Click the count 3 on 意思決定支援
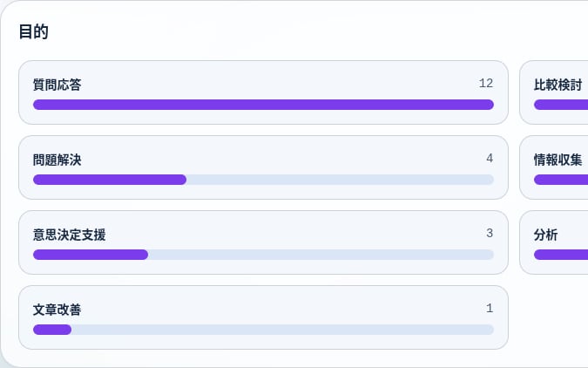Viewport: 588px width, 368px height. click(x=490, y=233)
